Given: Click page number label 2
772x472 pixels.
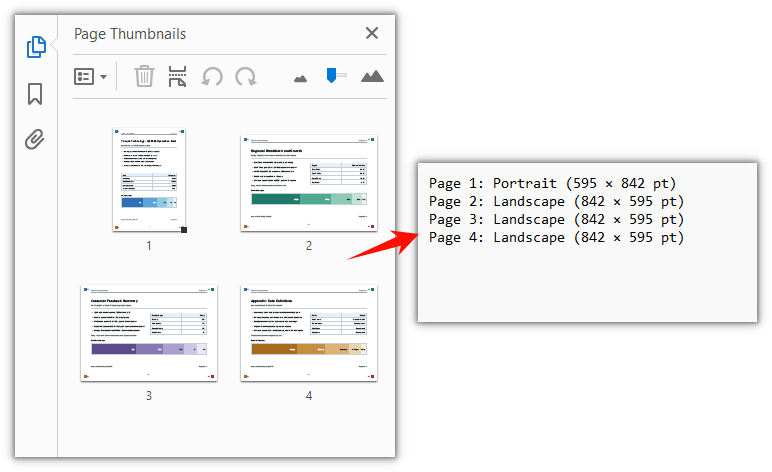Looking at the screenshot, I should pyautogui.click(x=309, y=246).
